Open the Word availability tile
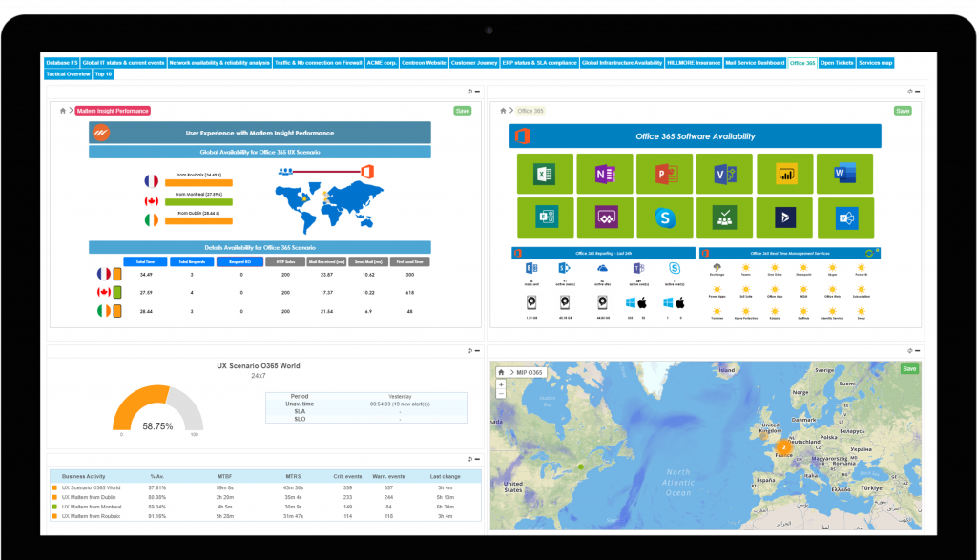This screenshot has width=977, height=560. [x=845, y=174]
